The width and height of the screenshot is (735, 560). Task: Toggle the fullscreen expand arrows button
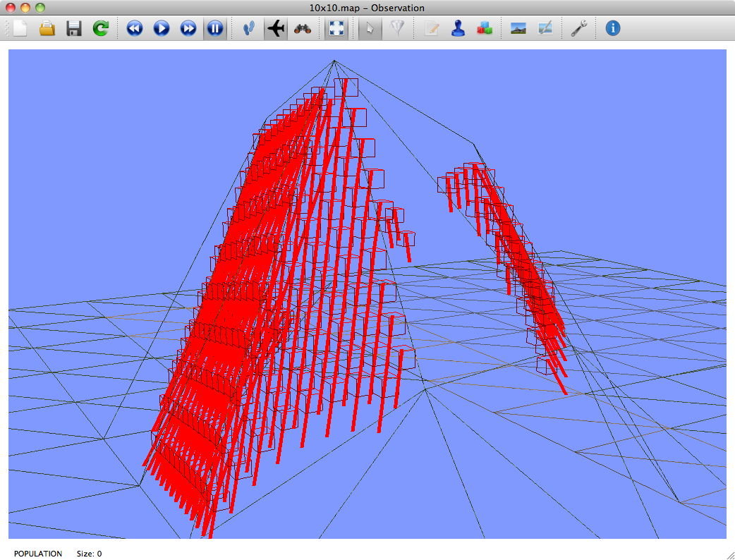coord(336,29)
